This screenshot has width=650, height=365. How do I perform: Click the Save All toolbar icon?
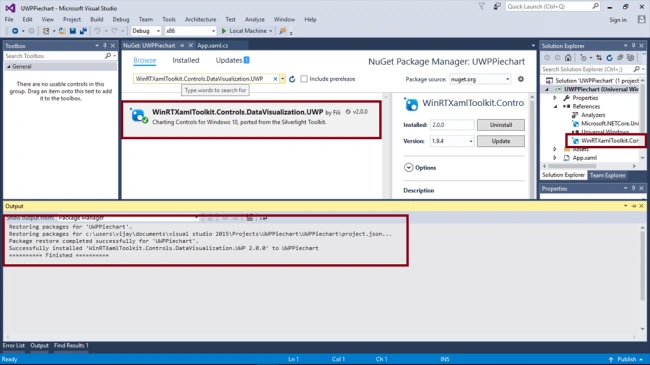point(83,31)
